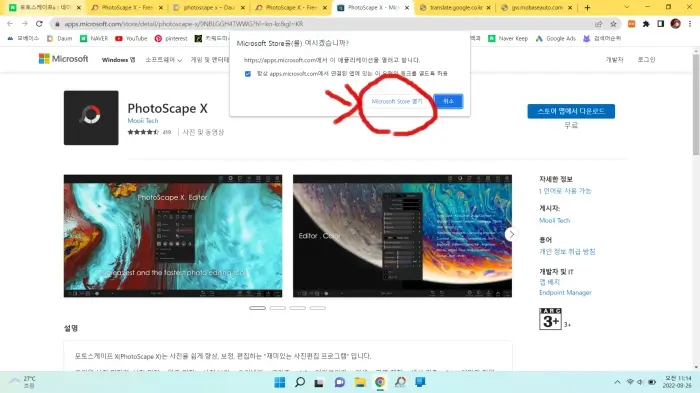Click the developer link in the header
This screenshot has width=700, height=393.
[614, 59]
